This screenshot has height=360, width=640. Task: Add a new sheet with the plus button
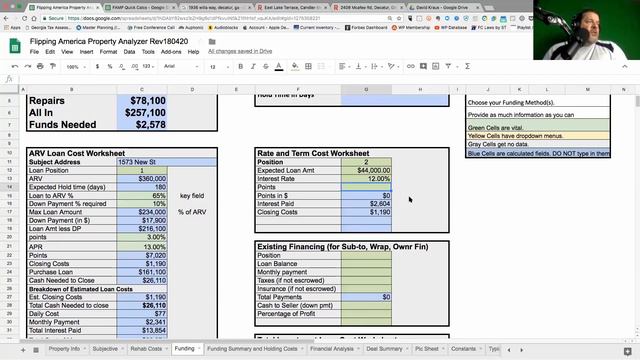pyautogui.click(x=23, y=350)
